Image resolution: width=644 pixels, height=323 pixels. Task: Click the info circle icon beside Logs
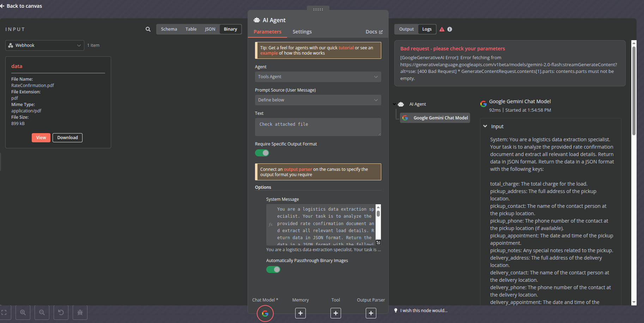(x=450, y=29)
